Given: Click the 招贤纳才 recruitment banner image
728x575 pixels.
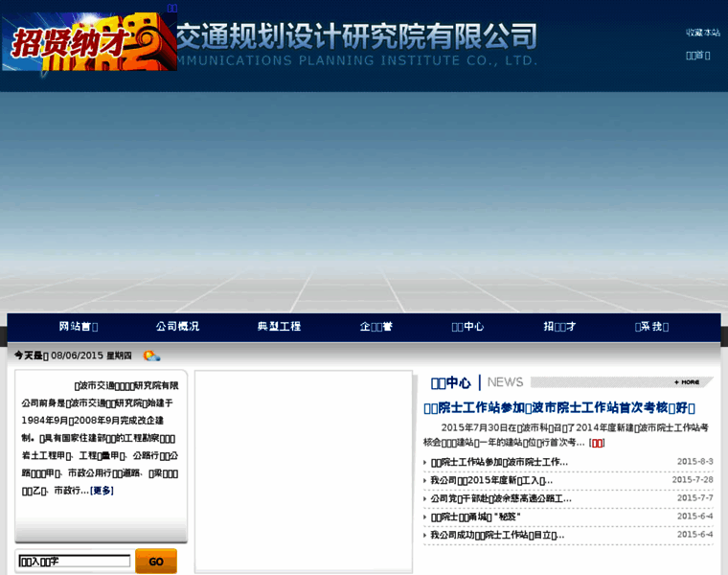Looking at the screenshot, I should point(89,42).
